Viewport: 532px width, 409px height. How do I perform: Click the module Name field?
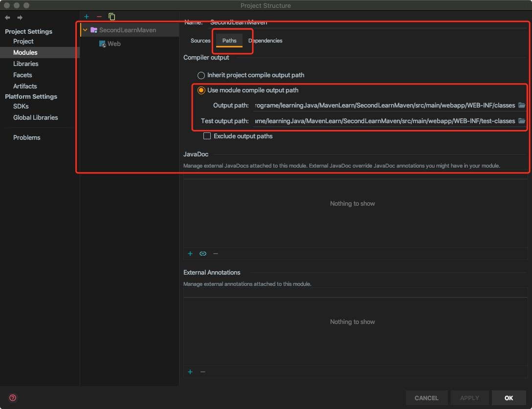pyautogui.click(x=368, y=22)
